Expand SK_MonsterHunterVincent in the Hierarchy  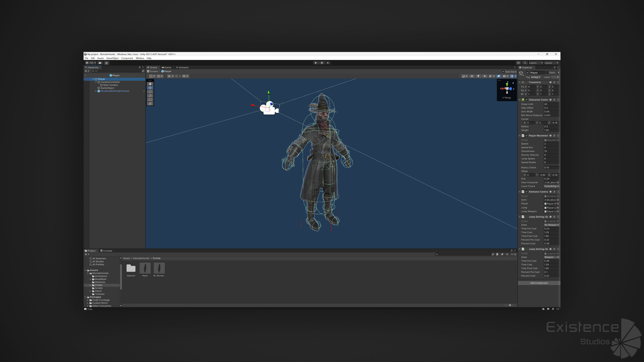[x=96, y=91]
